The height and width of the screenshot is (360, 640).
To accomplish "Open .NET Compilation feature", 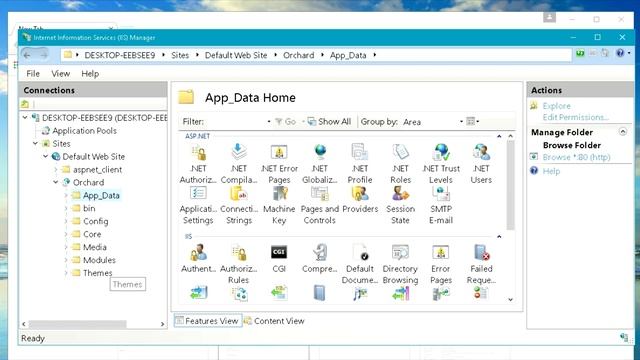I will tap(239, 164).
